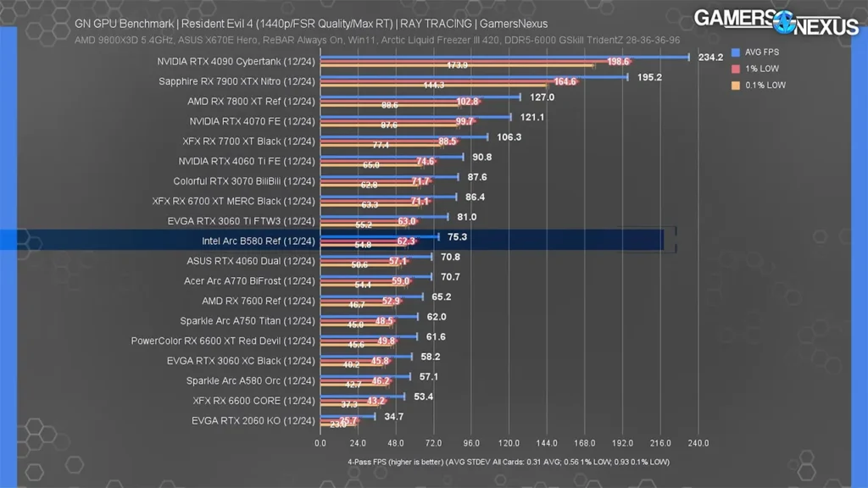Click the 144.0 x-axis tick label
Image resolution: width=868 pixels, height=488 pixels.
pos(547,443)
